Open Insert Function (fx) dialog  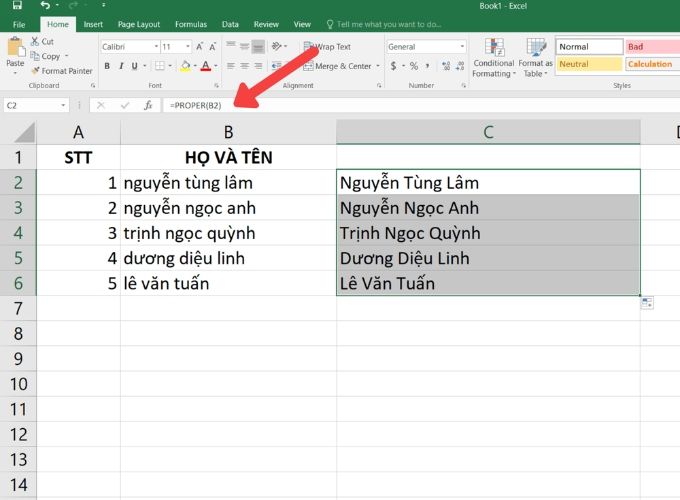[148, 105]
